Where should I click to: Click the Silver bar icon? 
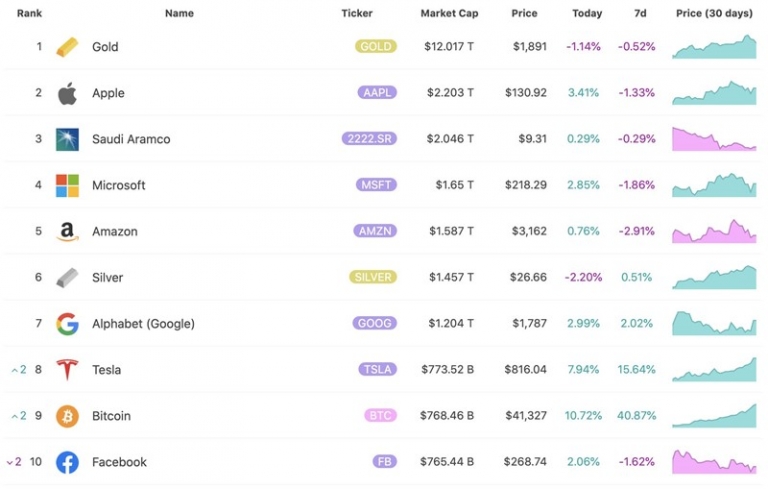click(67, 277)
